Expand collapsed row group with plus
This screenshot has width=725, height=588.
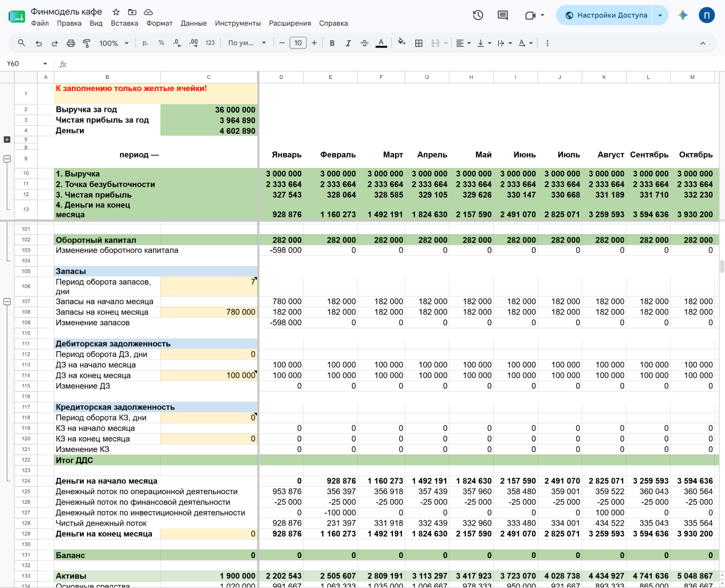point(7,140)
